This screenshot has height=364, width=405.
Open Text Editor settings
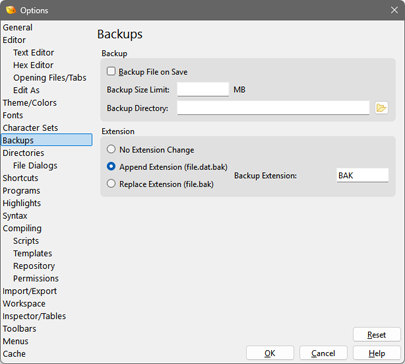point(33,53)
